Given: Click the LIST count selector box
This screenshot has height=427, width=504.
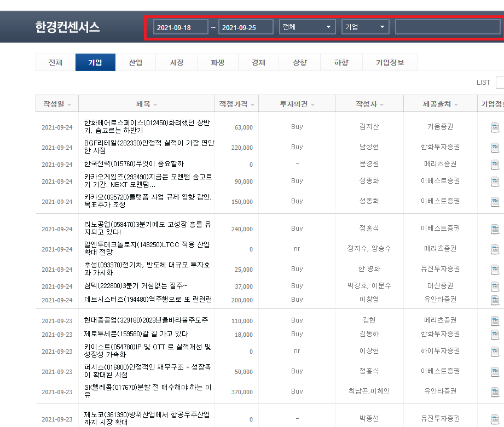Looking at the screenshot, I should coord(500,83).
